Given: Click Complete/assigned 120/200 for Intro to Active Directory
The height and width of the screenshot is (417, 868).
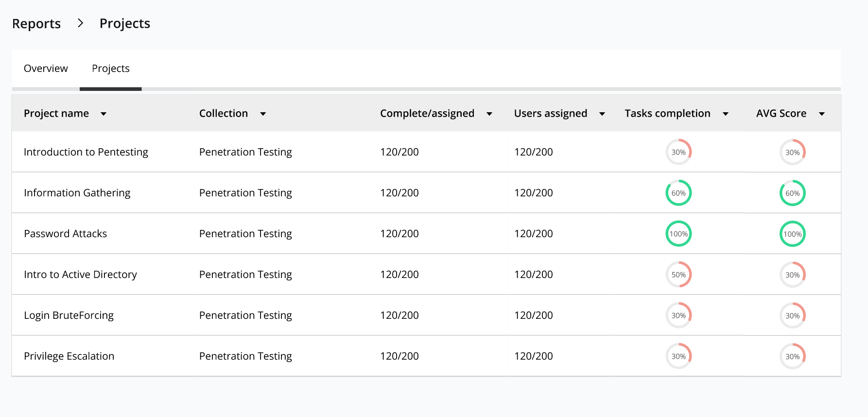Looking at the screenshot, I should 399,275.
